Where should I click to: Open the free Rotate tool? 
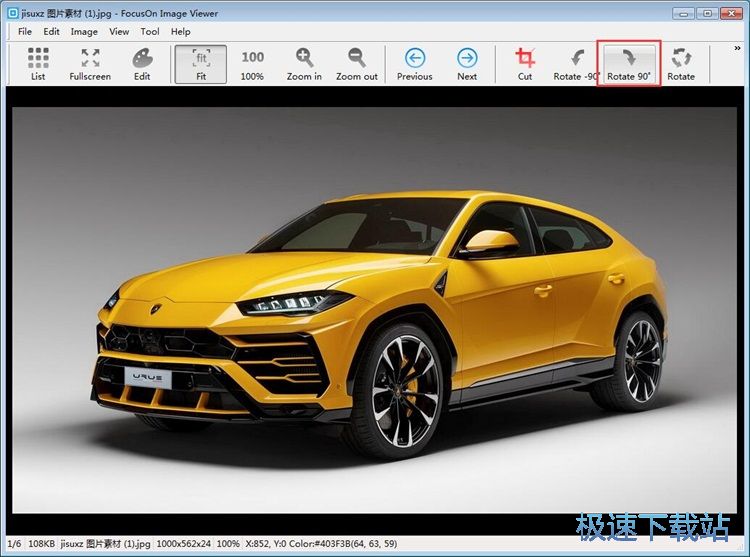(681, 64)
